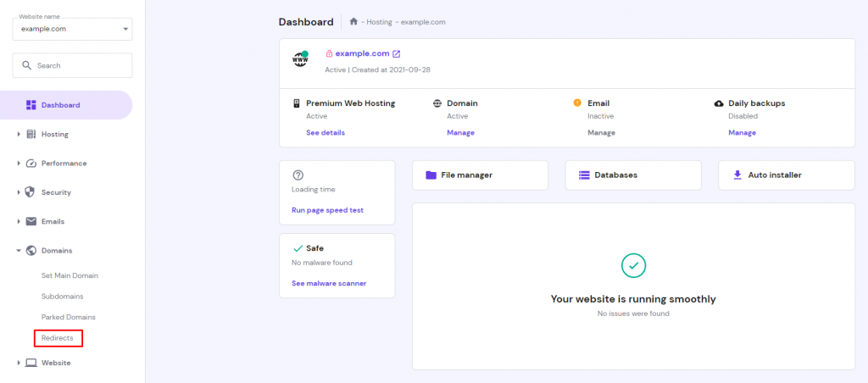Click the sidebar Search field
Image resolution: width=868 pixels, height=383 pixels.
(72, 65)
